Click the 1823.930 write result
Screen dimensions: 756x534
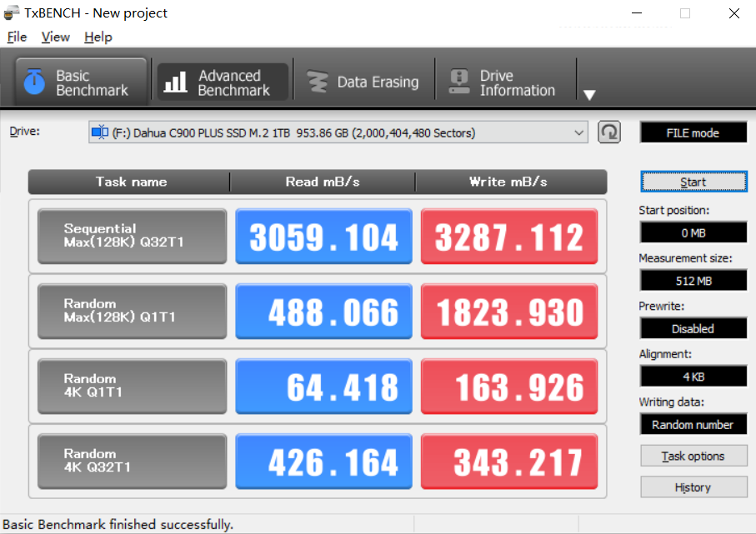tap(509, 312)
